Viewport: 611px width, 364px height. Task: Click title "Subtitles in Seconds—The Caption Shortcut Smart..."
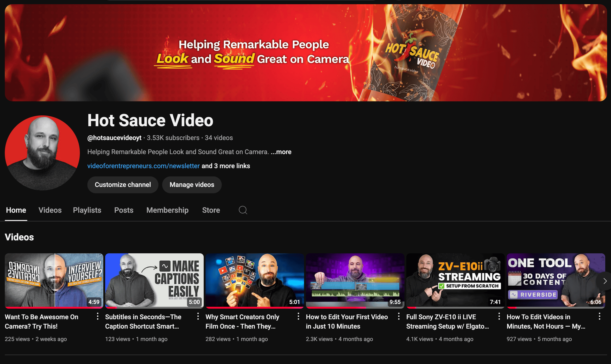click(x=143, y=322)
